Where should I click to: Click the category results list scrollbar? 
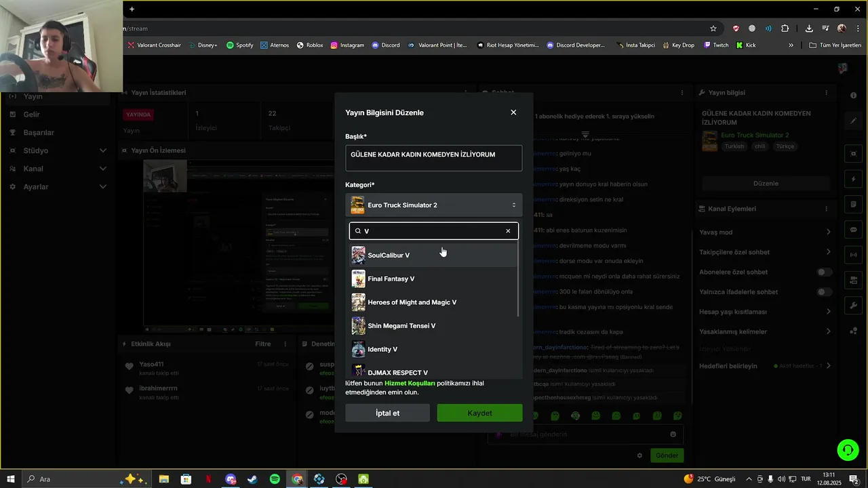[519, 279]
